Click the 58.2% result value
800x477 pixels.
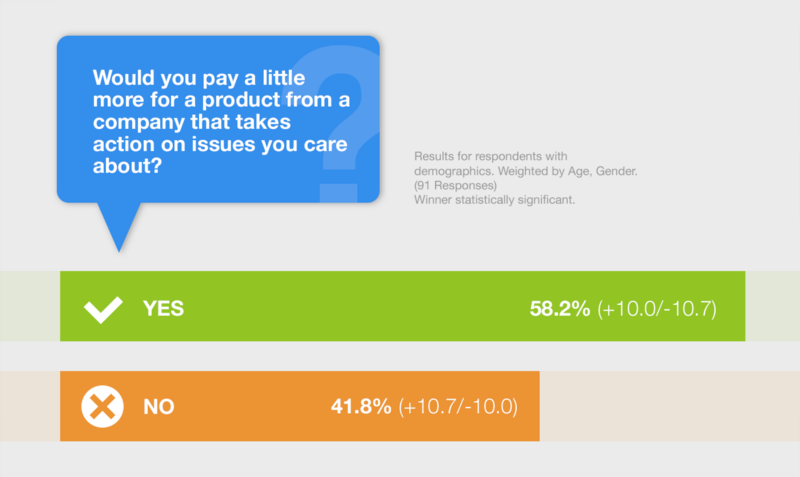point(560,309)
